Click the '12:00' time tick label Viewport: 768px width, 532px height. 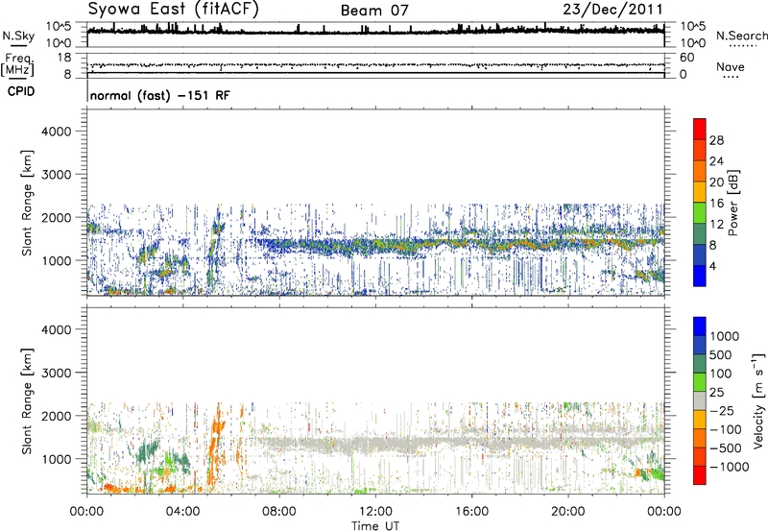tap(375, 512)
